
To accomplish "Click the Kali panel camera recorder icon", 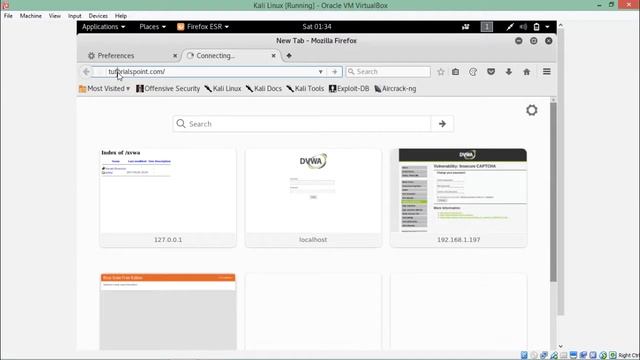I will click(x=466, y=27).
